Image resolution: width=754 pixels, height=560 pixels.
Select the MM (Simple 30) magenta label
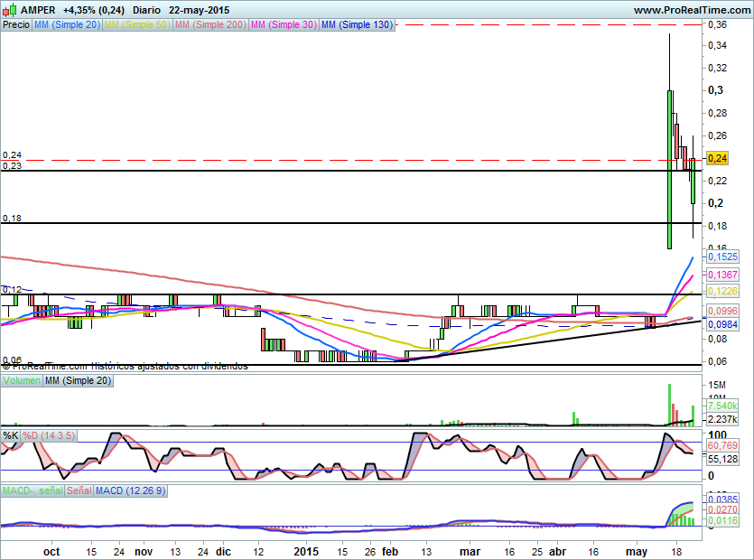(x=283, y=25)
